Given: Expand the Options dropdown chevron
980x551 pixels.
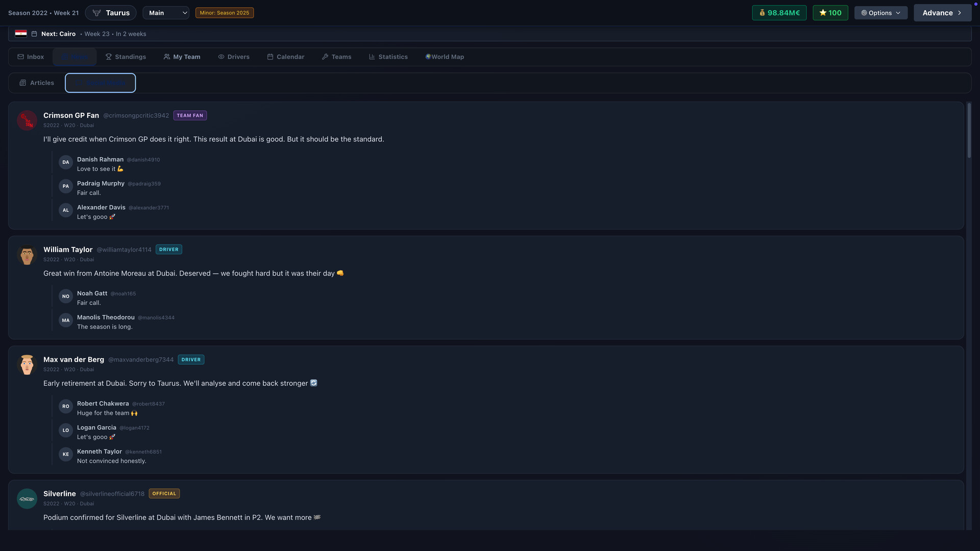Looking at the screenshot, I should click(x=898, y=13).
